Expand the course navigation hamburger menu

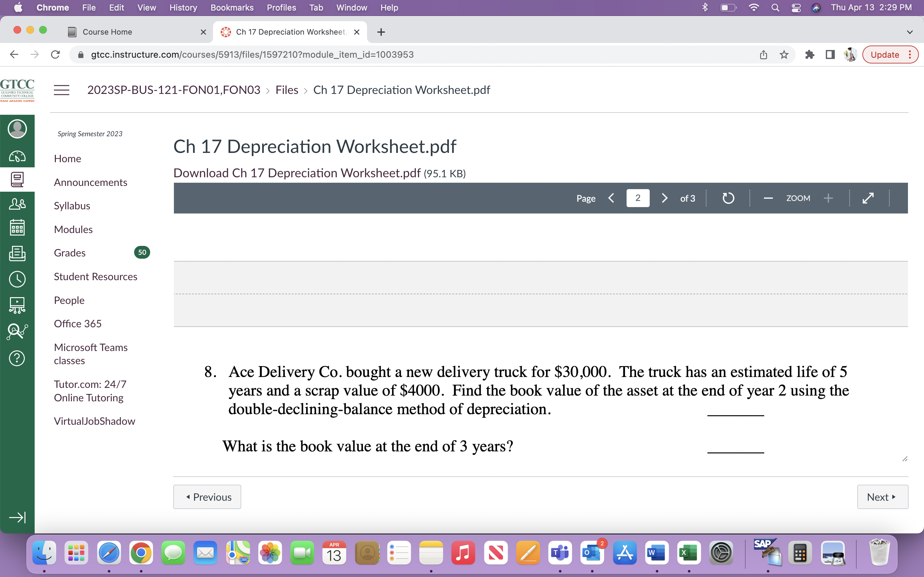coord(62,90)
